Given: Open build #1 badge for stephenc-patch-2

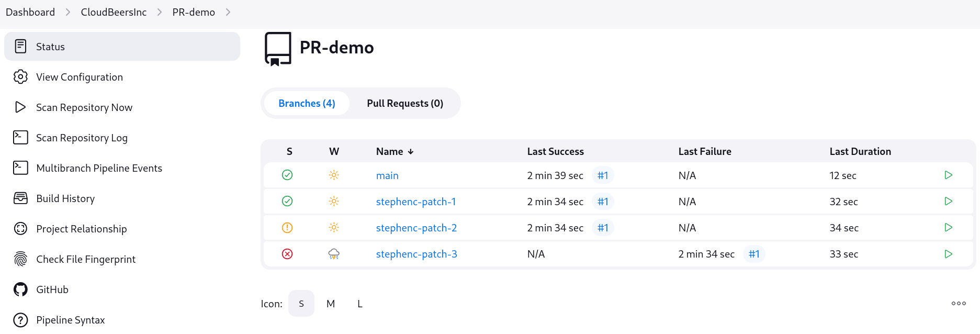Looking at the screenshot, I should (x=603, y=228).
